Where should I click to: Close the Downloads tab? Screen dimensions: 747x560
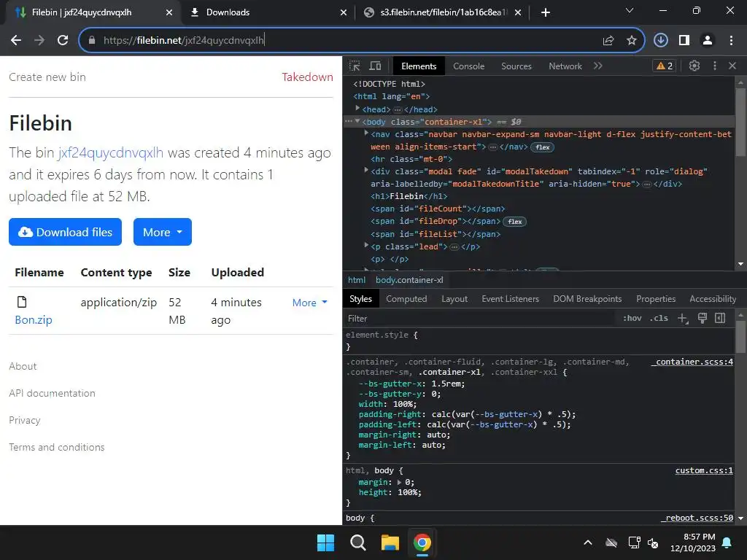pyautogui.click(x=344, y=12)
